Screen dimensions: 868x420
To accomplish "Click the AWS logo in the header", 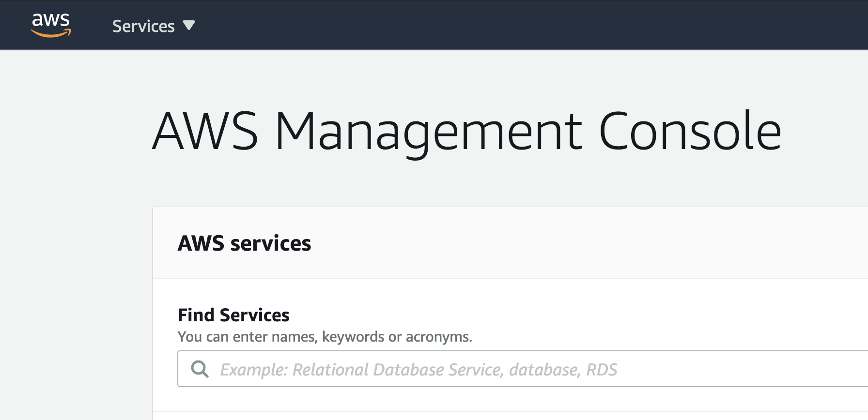I will (x=51, y=25).
